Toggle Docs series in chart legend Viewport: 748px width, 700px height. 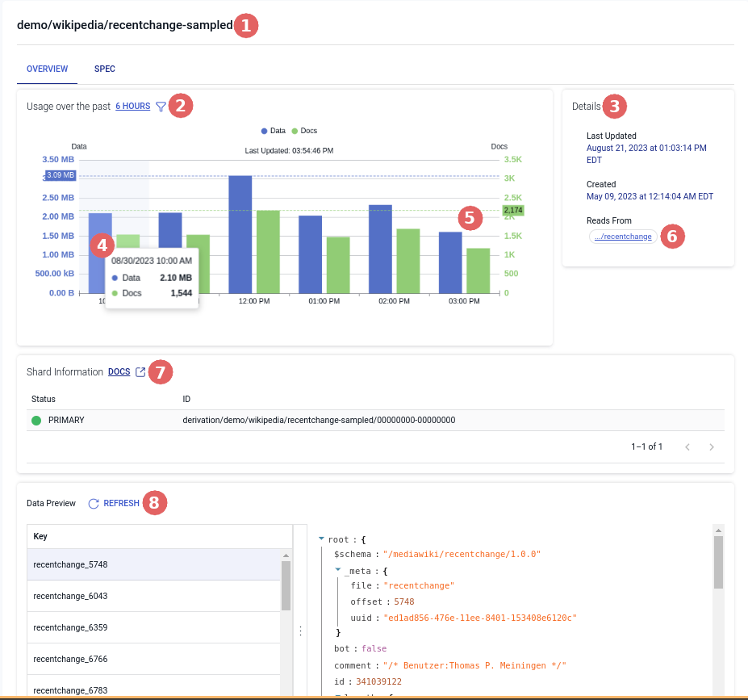pyautogui.click(x=304, y=131)
